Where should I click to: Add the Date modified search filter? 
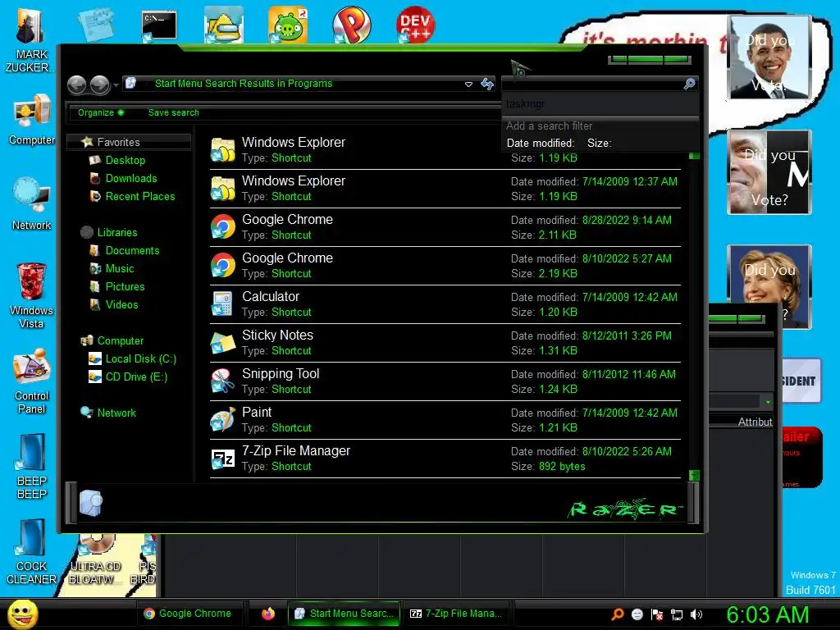coord(540,143)
